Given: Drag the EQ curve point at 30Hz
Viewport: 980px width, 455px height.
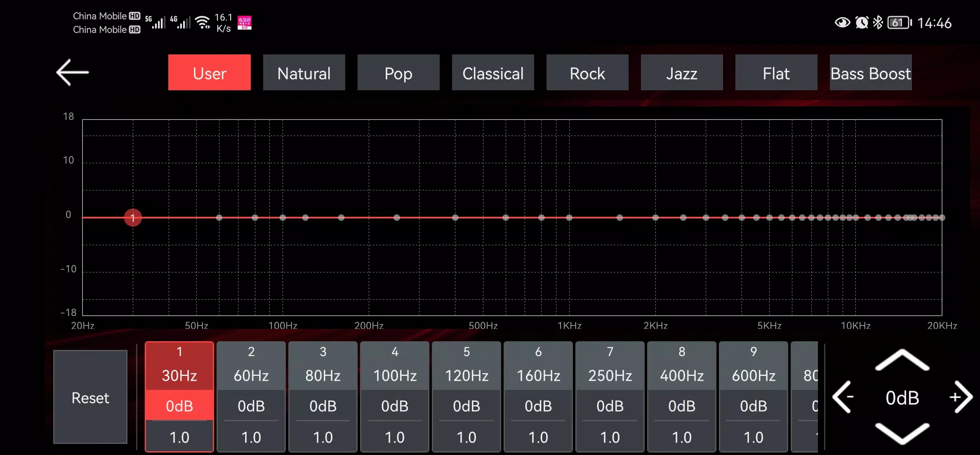Looking at the screenshot, I should 133,218.
